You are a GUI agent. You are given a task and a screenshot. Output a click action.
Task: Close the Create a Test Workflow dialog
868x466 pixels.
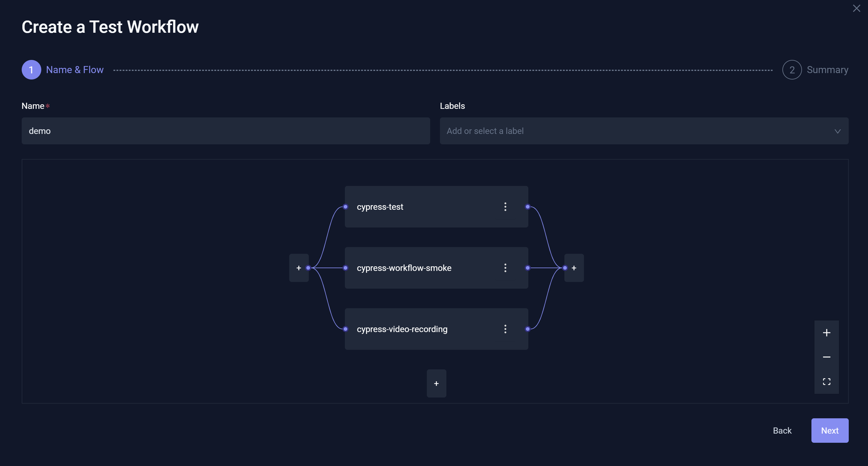pos(857,9)
